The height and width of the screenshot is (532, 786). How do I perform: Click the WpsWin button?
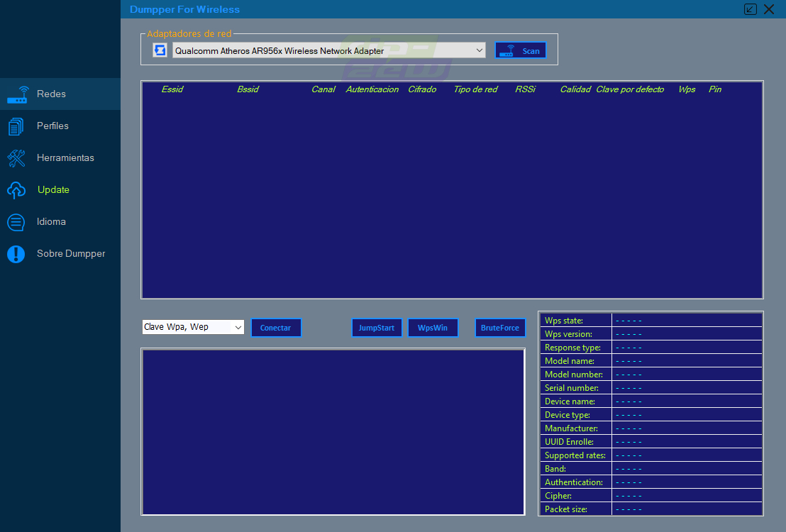433,328
